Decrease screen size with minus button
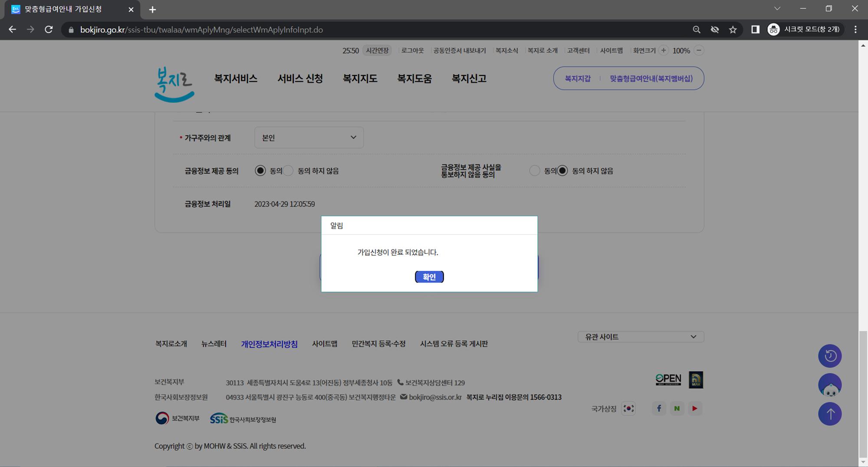868x467 pixels. [x=699, y=50]
